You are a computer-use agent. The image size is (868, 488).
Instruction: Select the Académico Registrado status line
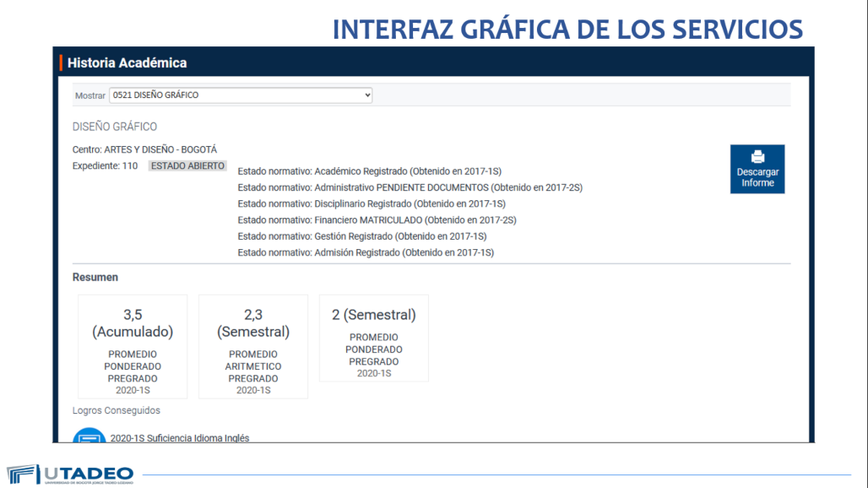tap(371, 171)
